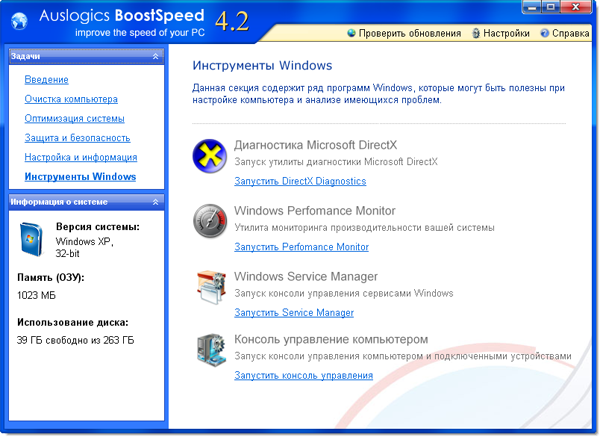Viewport: 600px width, 437px height.
Task: Open the Защита и безопасность section
Action: click(x=77, y=138)
